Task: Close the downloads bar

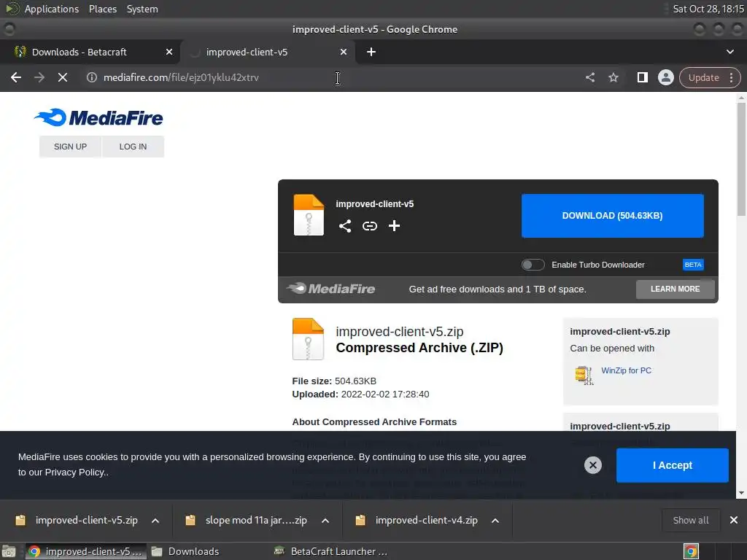Action: click(x=734, y=520)
